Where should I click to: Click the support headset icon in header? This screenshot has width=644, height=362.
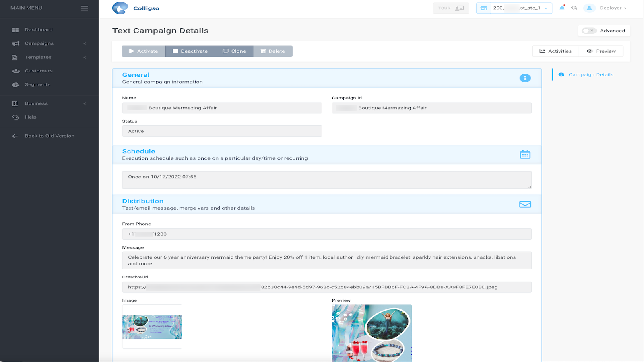[574, 8]
